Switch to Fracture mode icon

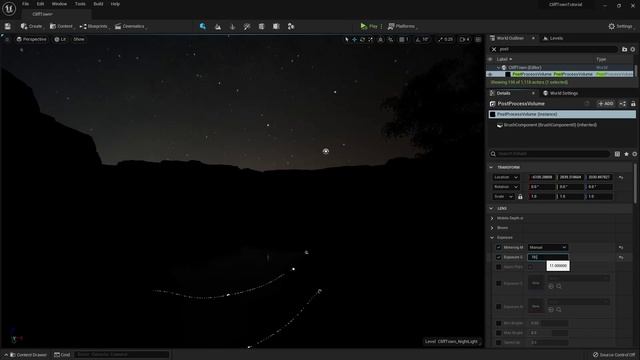point(276,27)
